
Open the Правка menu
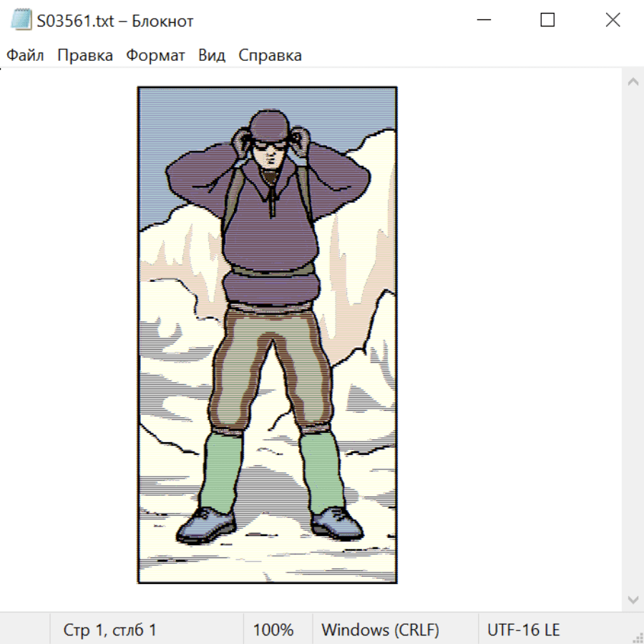pos(84,56)
